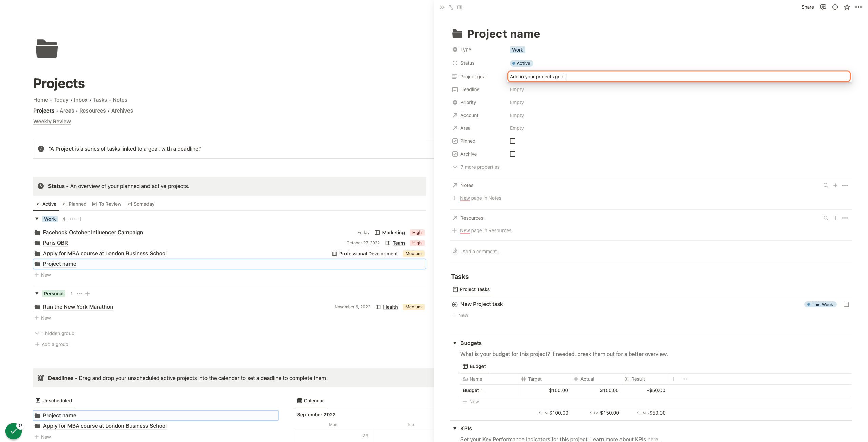The image size is (868, 442).
Task: Change the This Week tag on the task
Action: point(821,304)
